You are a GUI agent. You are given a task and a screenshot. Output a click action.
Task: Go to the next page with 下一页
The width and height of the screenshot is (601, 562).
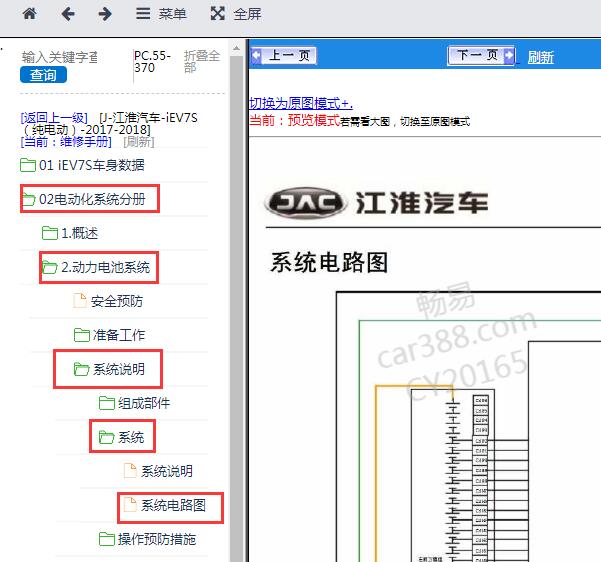coord(481,56)
